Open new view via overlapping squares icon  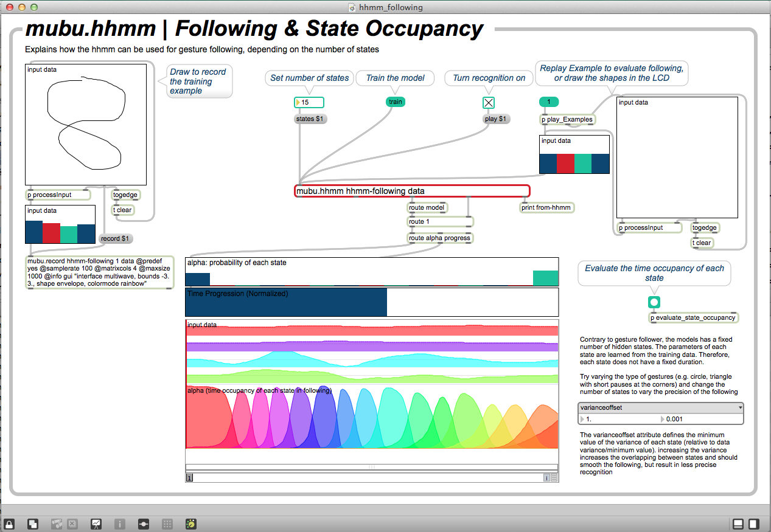34,523
